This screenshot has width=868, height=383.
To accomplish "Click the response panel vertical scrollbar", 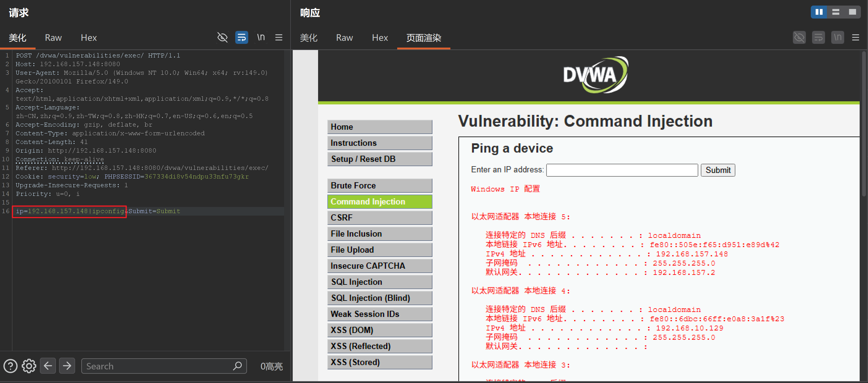I will click(x=864, y=124).
